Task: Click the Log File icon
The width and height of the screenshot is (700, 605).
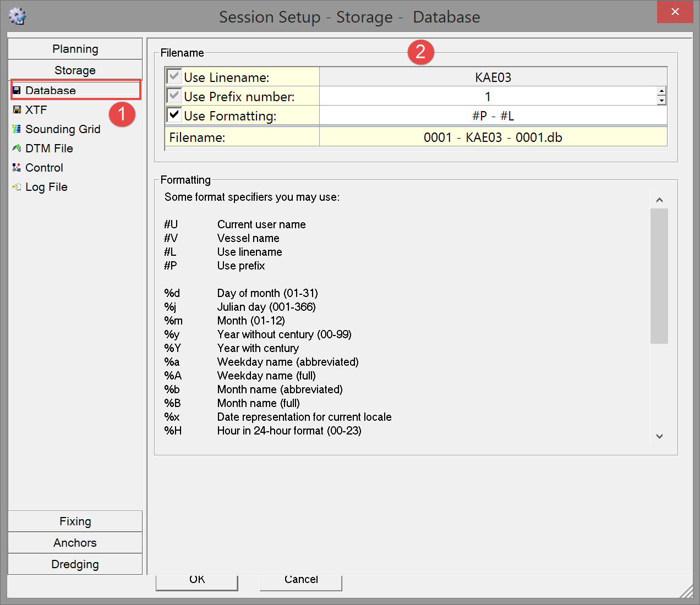Action: pos(17,187)
